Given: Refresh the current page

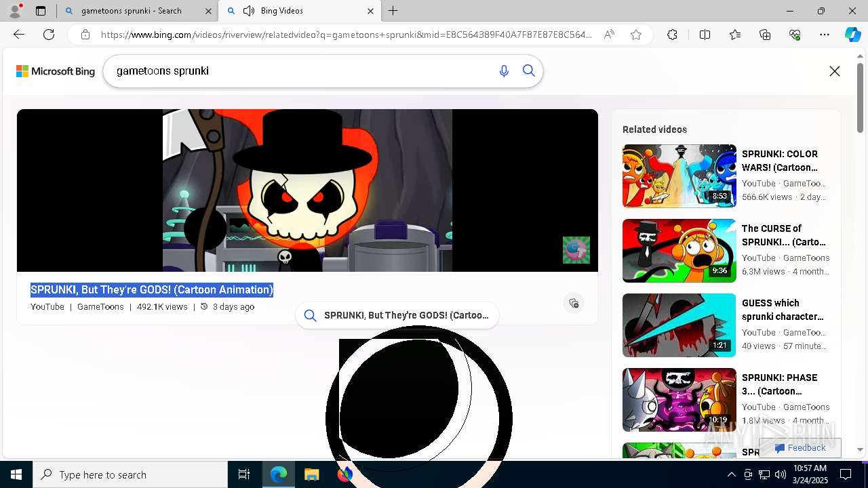Looking at the screenshot, I should 49,35.
